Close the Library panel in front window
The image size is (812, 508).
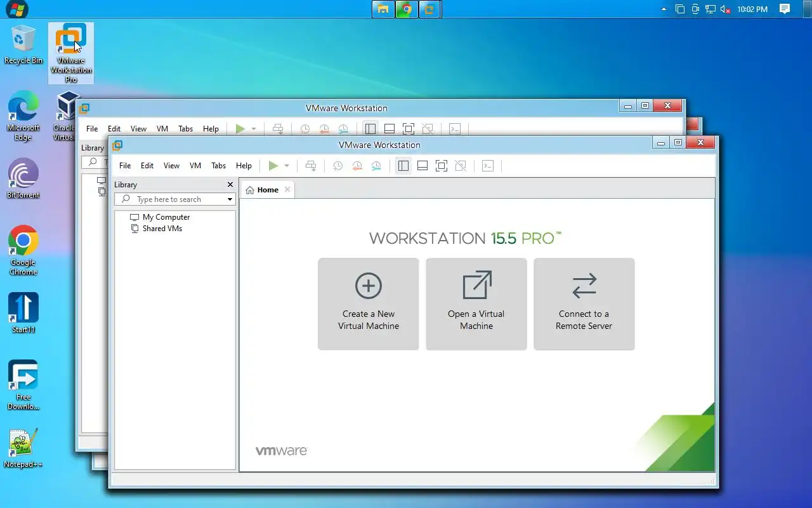click(x=230, y=185)
